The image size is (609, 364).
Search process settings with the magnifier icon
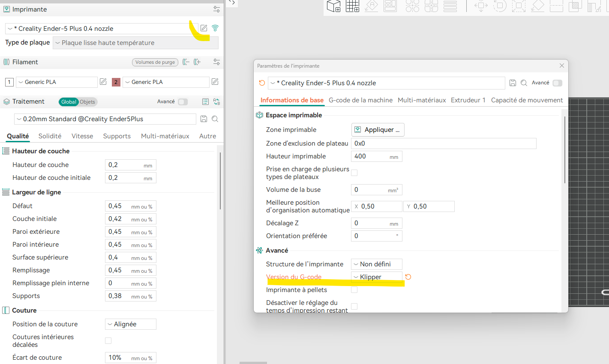pos(215,119)
